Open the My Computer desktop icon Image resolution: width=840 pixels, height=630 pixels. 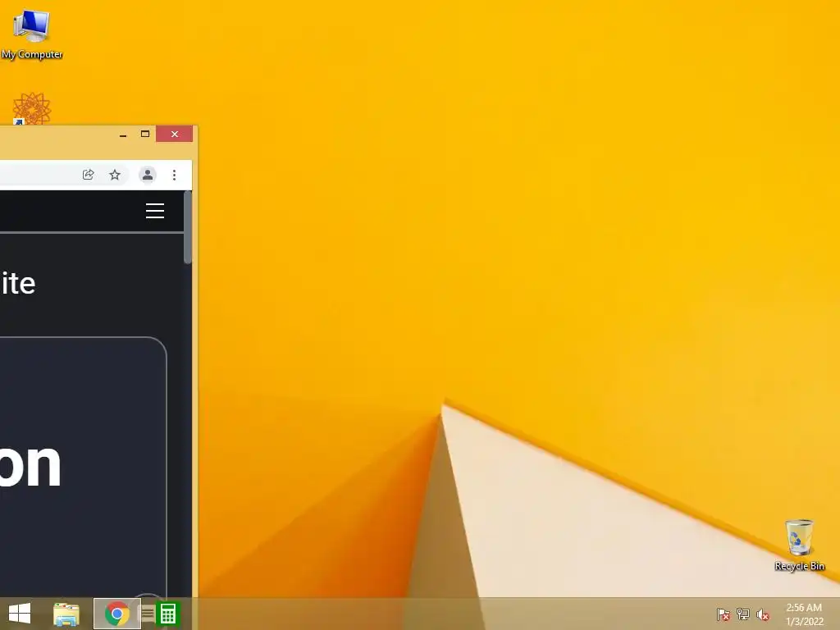32,34
